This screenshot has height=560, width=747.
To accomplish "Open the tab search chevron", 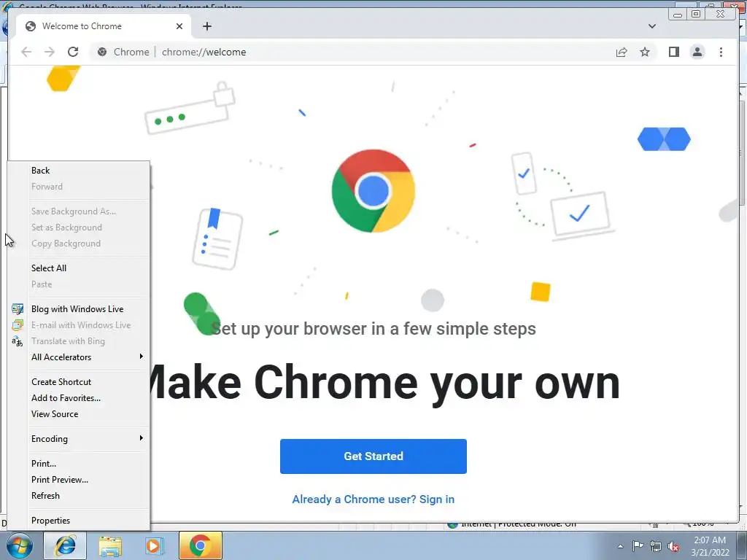I will pyautogui.click(x=652, y=26).
